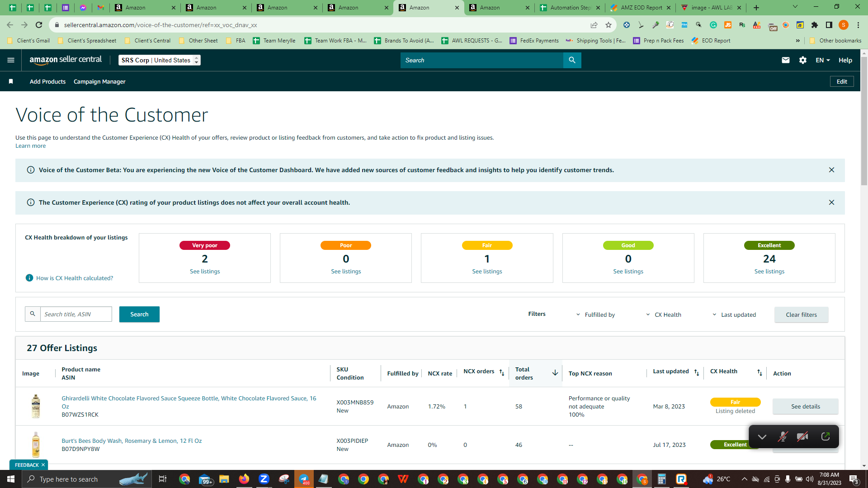Go back with the browser back arrow
The width and height of the screenshot is (868, 488).
pos(10,25)
